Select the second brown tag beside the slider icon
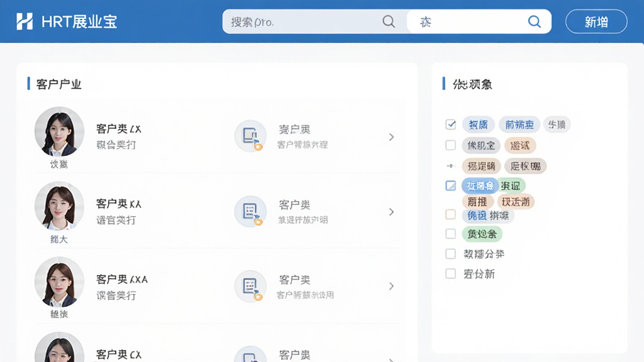The width and height of the screenshot is (644, 362). 525,166
